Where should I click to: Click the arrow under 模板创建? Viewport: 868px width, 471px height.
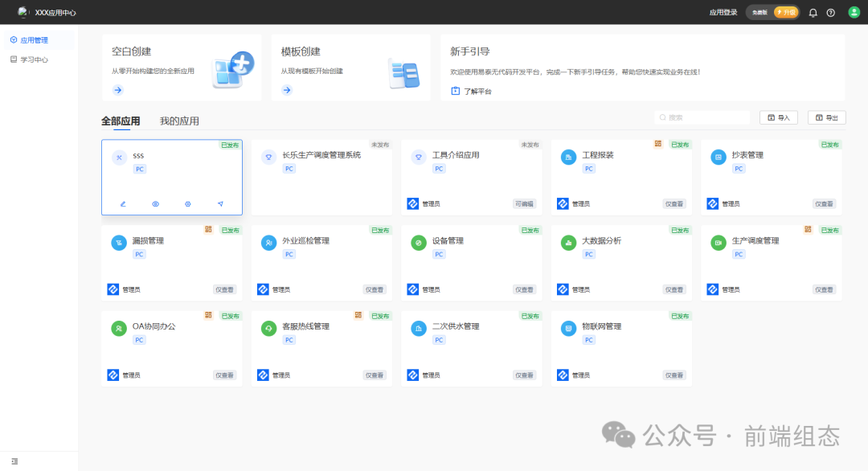(287, 90)
